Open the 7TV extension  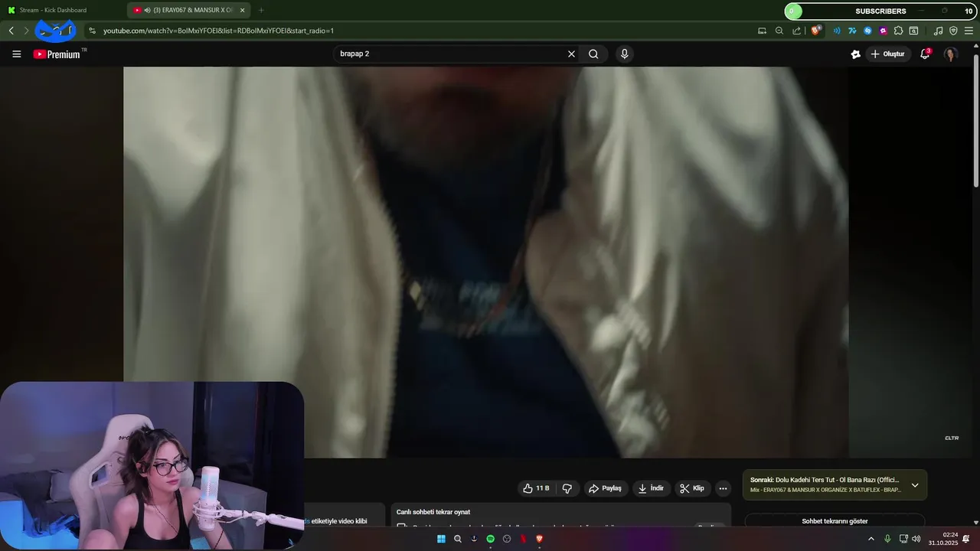tap(851, 31)
